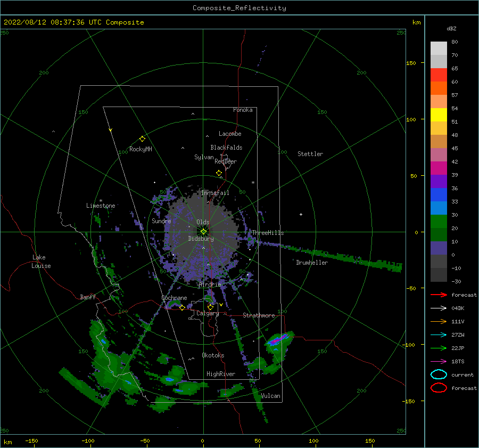Click the Innisfail label
Viewport: 479px width, 448px height.
pos(215,193)
